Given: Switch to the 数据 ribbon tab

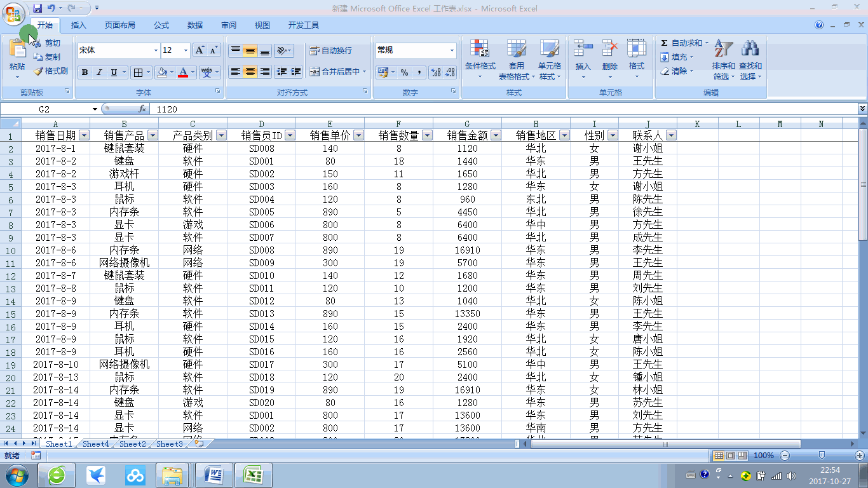Looking at the screenshot, I should [x=195, y=25].
